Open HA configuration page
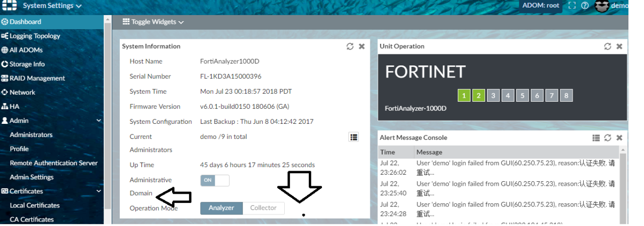Viewport: 644px width, 226px height. pyautogui.click(x=14, y=106)
